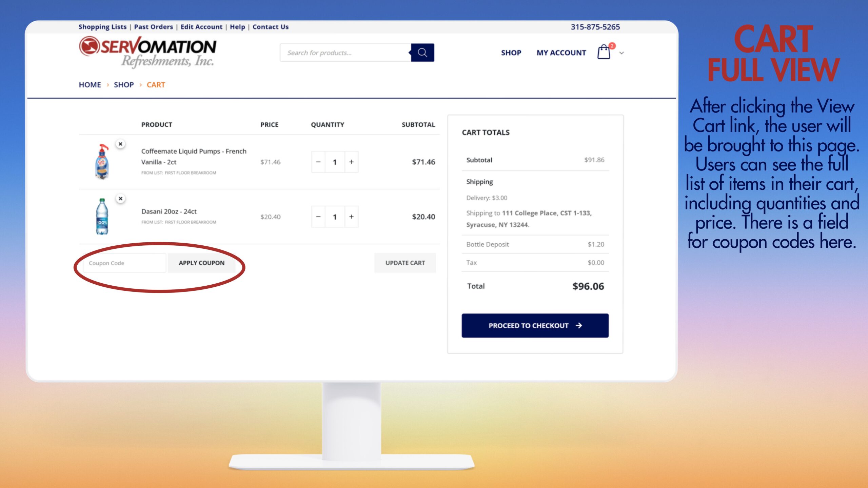Click the Servomation Refreshments logo
The width and height of the screenshot is (868, 488).
[148, 52]
